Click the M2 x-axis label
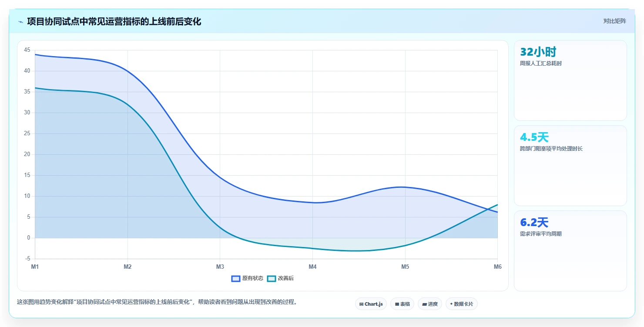644x327 pixels. click(127, 267)
